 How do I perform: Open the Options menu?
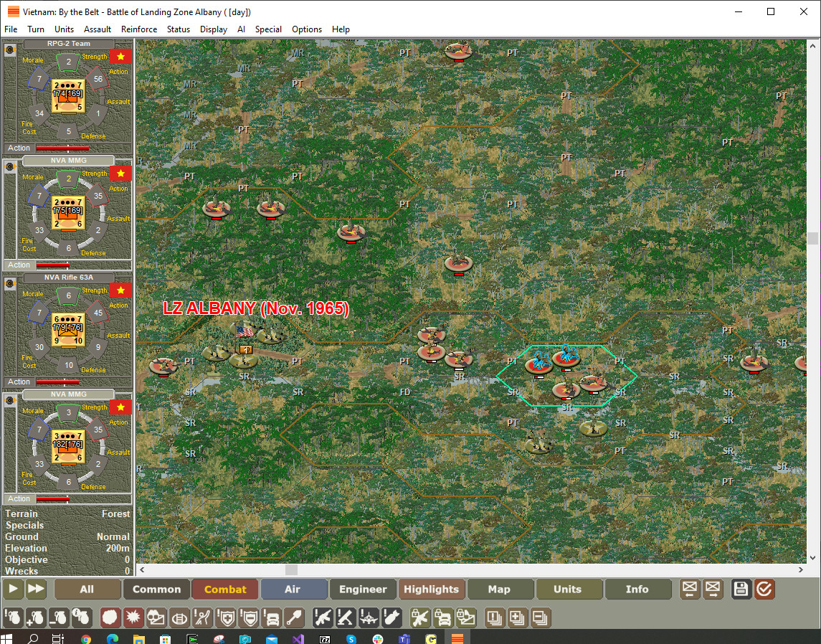[307, 29]
